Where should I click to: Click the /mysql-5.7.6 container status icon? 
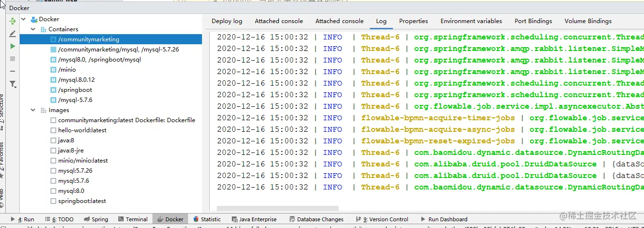coord(53,100)
